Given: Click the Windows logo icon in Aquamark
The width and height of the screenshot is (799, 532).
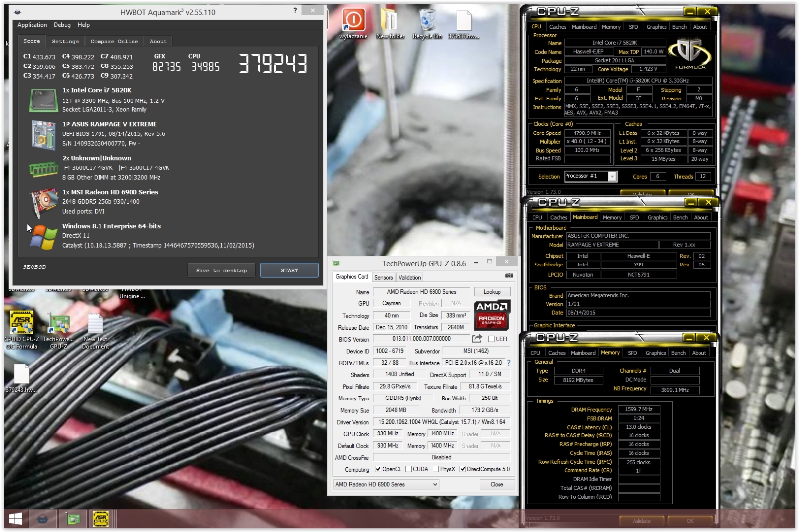Looking at the screenshot, I should point(43,237).
